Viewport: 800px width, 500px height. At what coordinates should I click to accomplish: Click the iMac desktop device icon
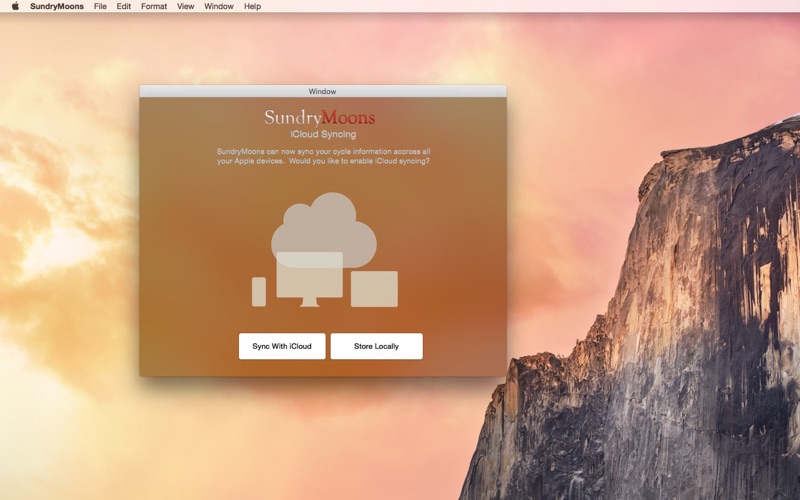310,279
